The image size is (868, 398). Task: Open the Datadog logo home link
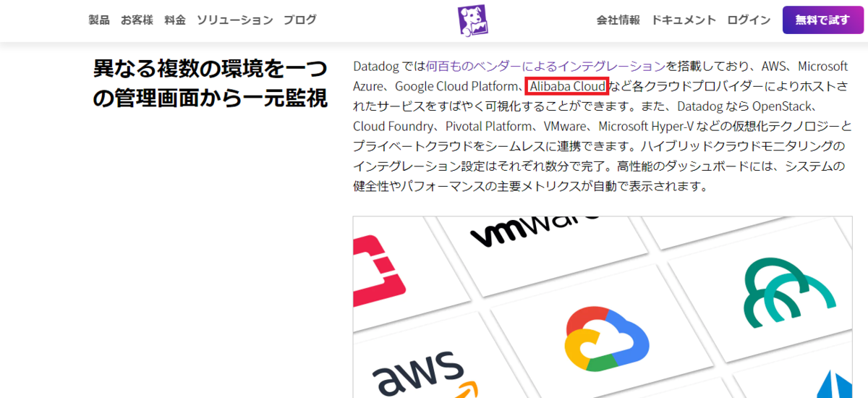pos(473,20)
